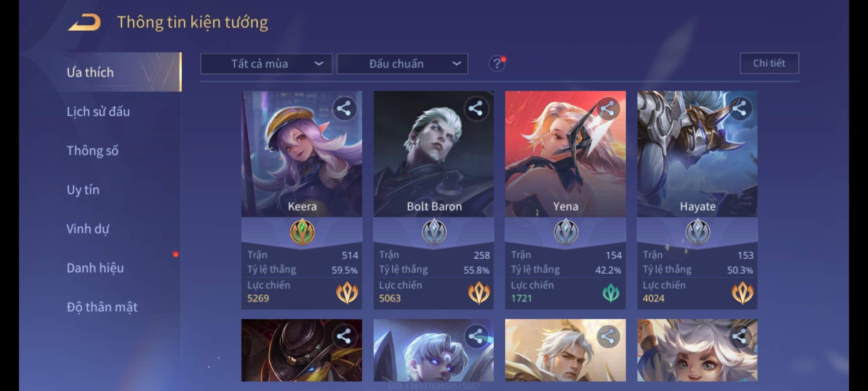Tap the golden back arrow icon

(x=84, y=22)
